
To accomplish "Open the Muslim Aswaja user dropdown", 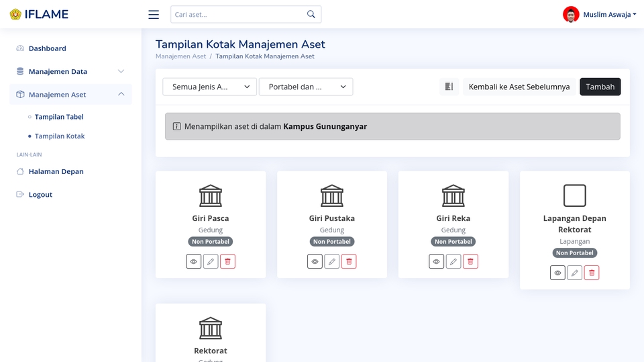I will point(610,14).
